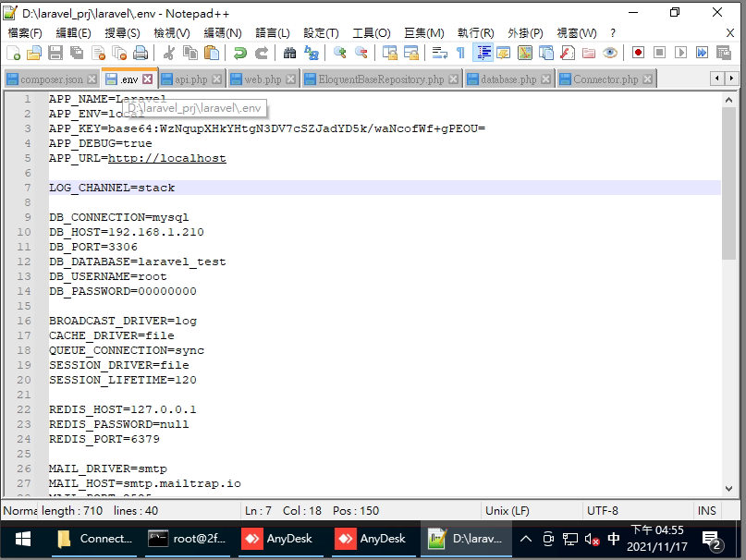This screenshot has height=560, width=746.
Task: Click the Paste clipboard icon
Action: point(212,53)
